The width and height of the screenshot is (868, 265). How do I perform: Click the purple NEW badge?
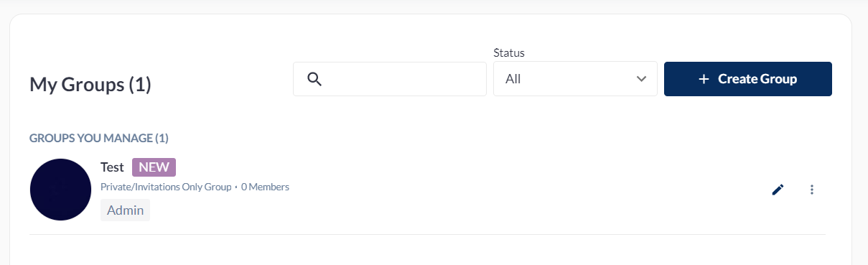154,167
